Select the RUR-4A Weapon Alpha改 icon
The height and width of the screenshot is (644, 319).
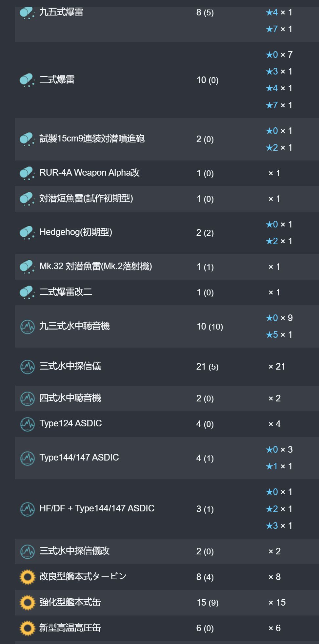[27, 173]
